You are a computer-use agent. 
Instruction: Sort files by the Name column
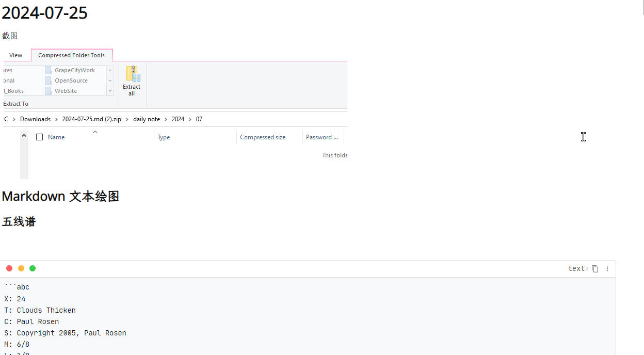56,137
